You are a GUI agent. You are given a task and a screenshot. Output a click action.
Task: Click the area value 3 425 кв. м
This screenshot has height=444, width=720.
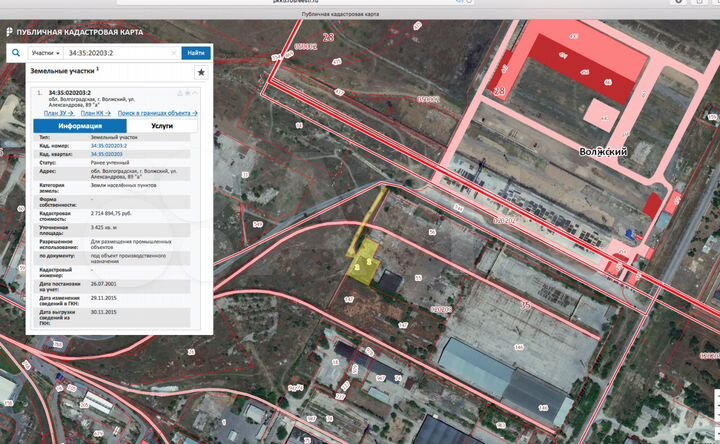tap(103, 227)
